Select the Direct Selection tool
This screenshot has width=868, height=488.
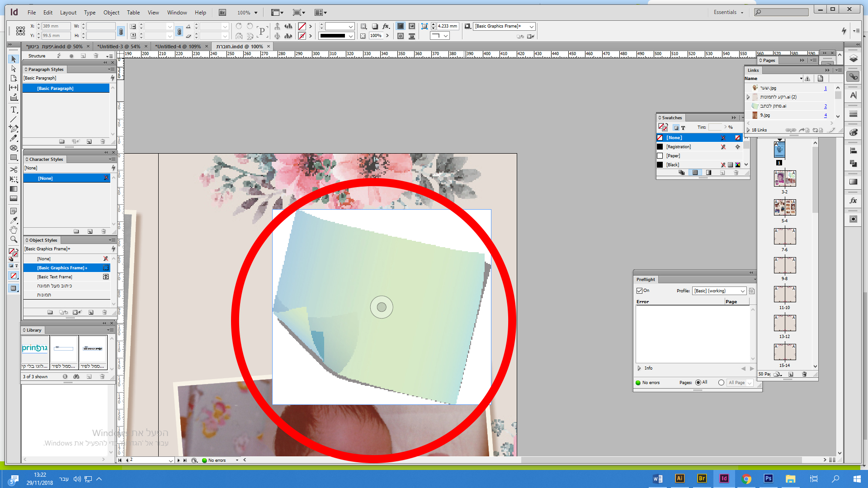pyautogui.click(x=14, y=69)
